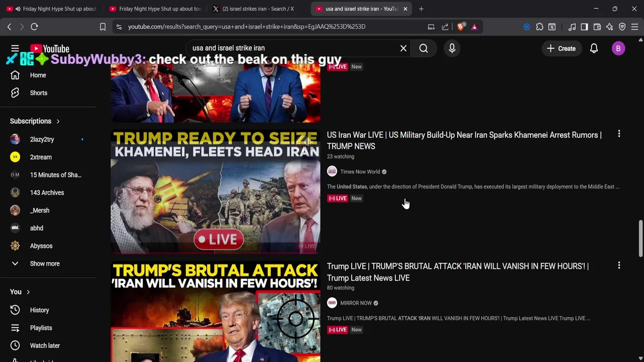This screenshot has height=362, width=644.
Task: Open the MIRROR NOW channel avatar
Action: tap(332, 303)
